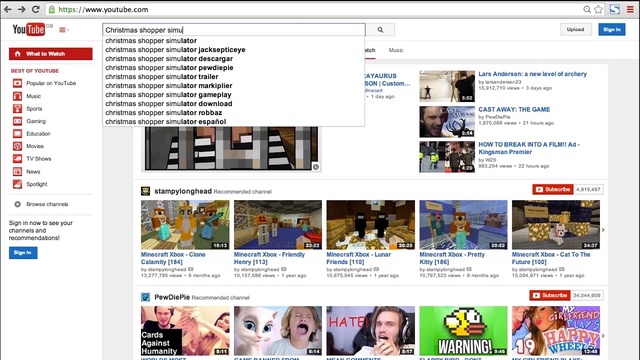Subscribe to PewDiePie channel

(550, 295)
